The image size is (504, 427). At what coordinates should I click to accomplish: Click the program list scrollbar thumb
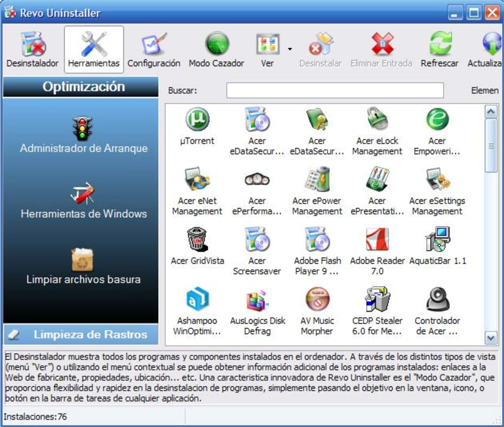[491, 146]
